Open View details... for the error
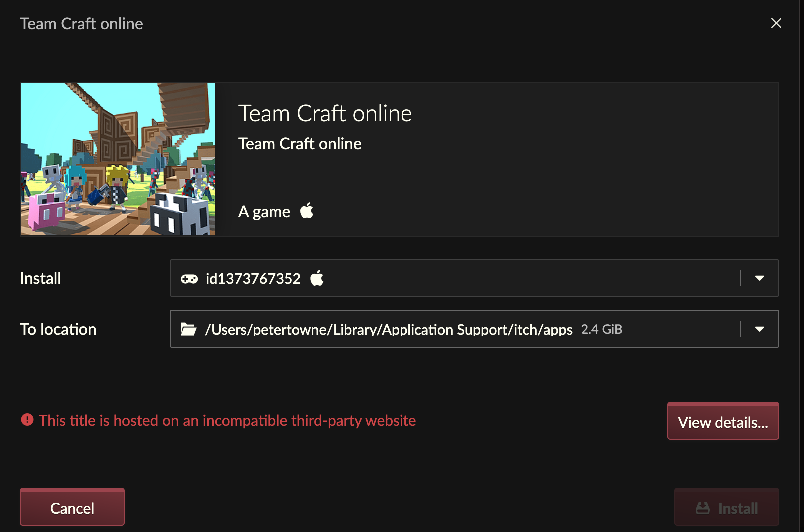This screenshot has width=804, height=532. (x=723, y=421)
